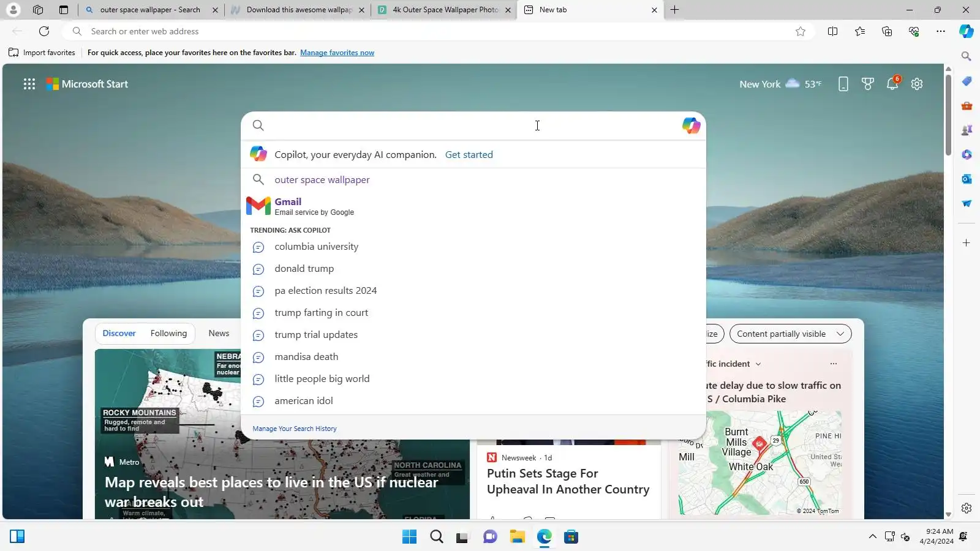
Task: Expand Content partially visible dropdown
Action: point(790,334)
